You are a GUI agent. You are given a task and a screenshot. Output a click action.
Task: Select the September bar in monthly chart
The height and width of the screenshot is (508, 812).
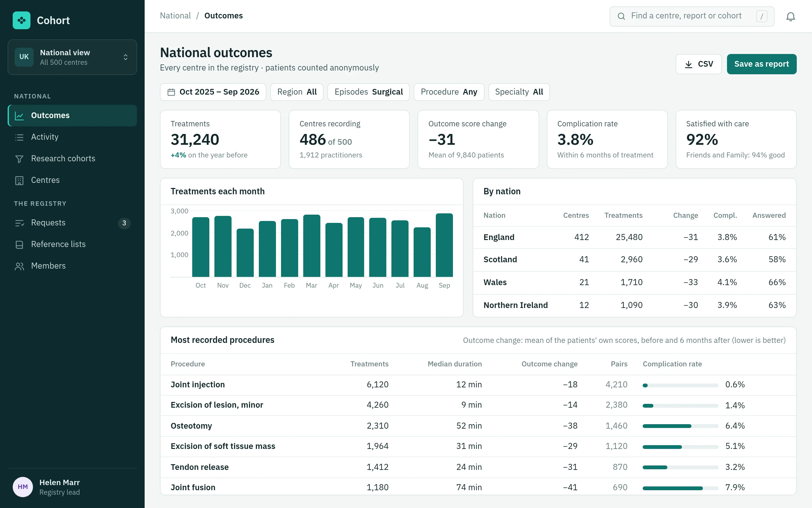point(444,245)
